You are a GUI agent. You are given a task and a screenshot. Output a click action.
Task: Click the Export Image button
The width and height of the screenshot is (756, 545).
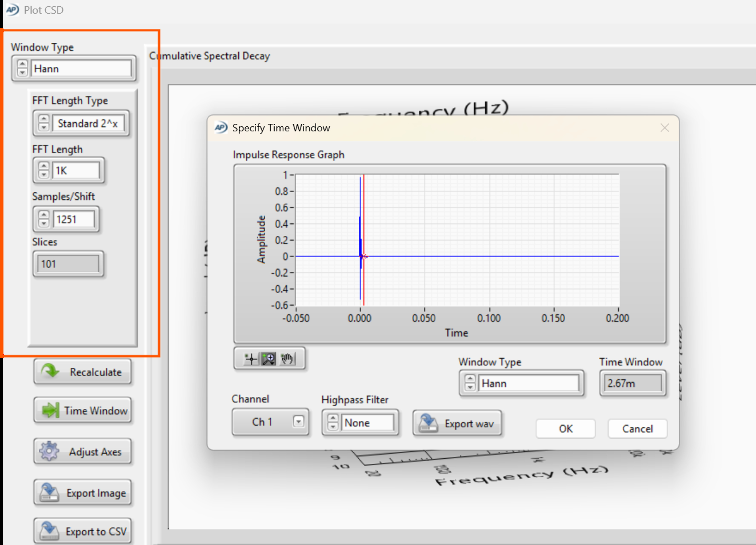(x=82, y=493)
